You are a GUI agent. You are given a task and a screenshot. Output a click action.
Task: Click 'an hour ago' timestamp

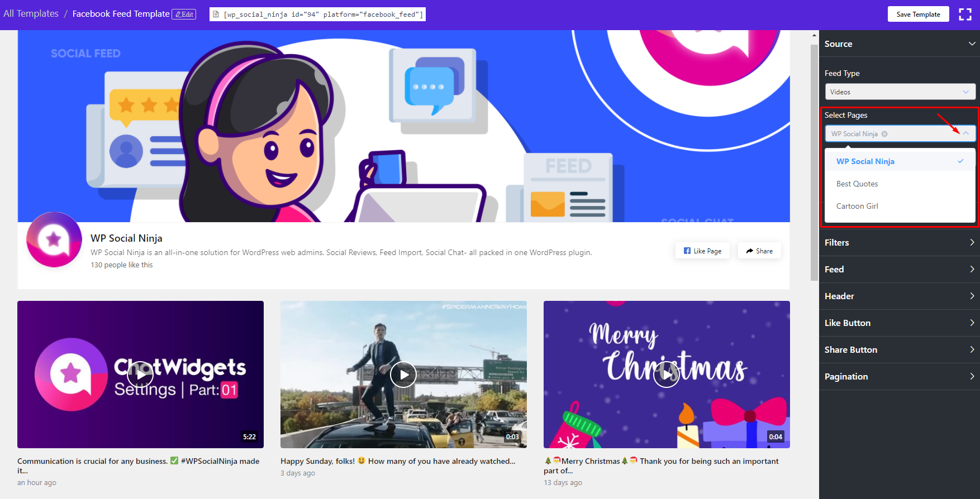coord(37,483)
